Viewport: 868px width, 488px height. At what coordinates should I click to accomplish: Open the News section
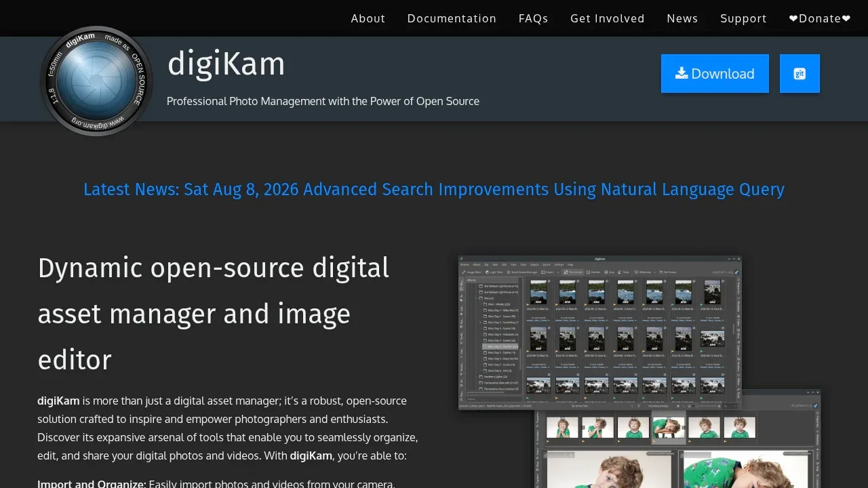682,18
